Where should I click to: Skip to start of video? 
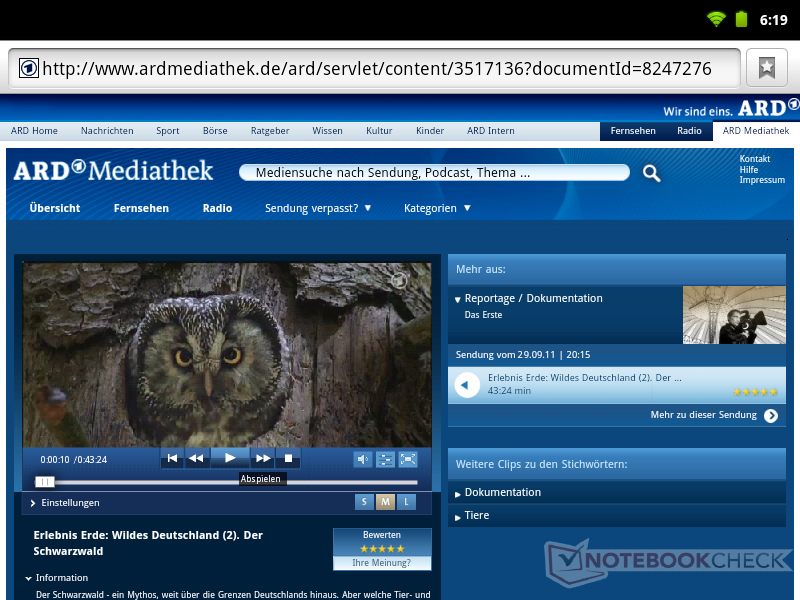pyautogui.click(x=172, y=458)
